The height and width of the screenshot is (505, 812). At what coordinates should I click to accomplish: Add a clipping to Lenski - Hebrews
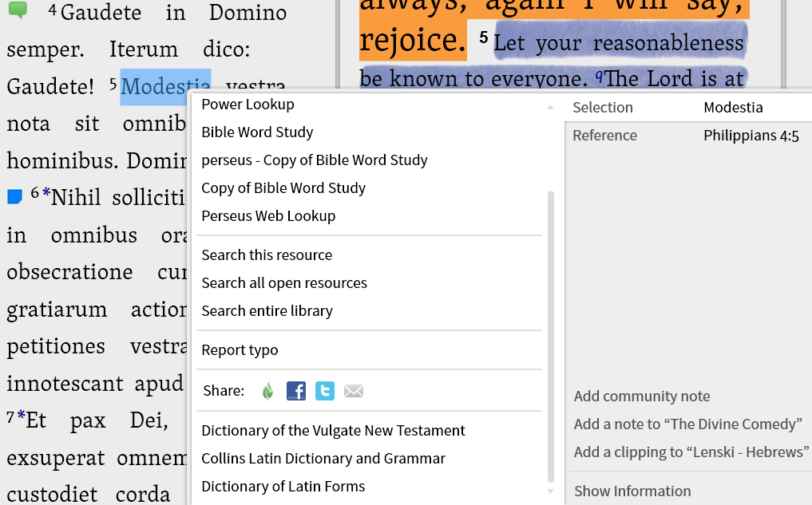691,452
